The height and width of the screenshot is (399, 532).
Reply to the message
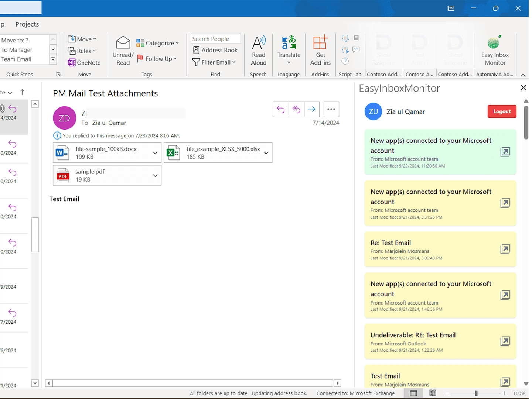[x=281, y=109]
